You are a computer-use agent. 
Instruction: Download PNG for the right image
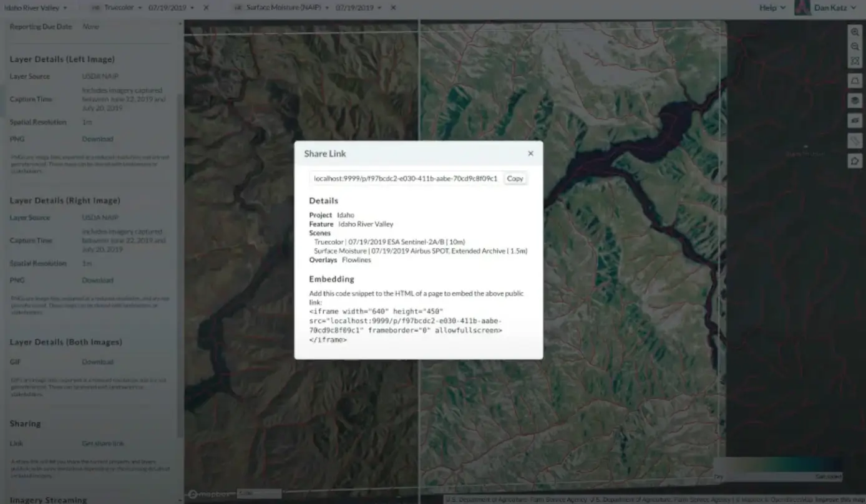point(98,281)
